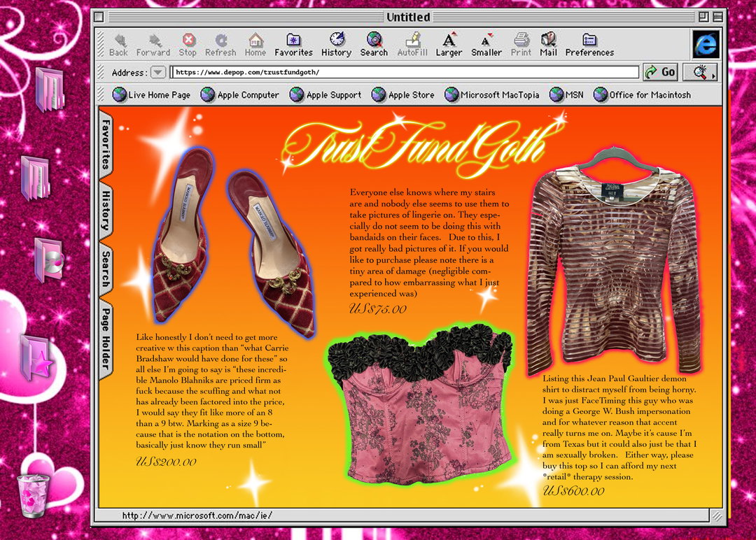Click the status bar microsoft.com URL
The image size is (756, 540).
(x=197, y=516)
